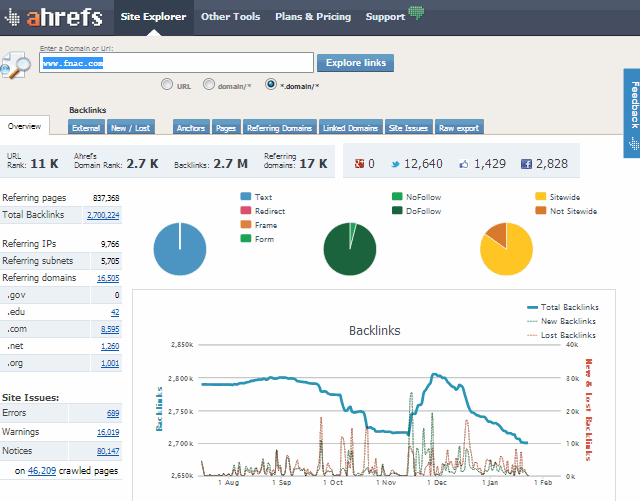
Task: Open the Anchors tab
Action: coord(191,128)
